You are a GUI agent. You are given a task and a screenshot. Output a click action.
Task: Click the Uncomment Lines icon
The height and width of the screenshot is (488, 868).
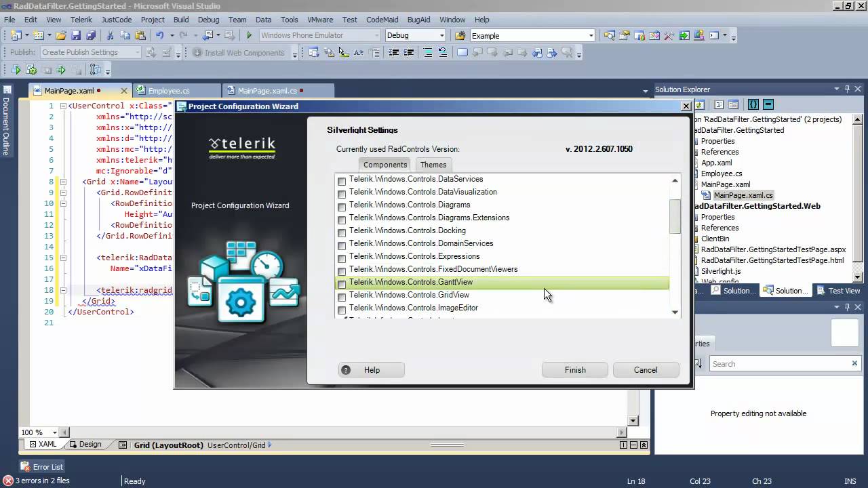point(443,52)
